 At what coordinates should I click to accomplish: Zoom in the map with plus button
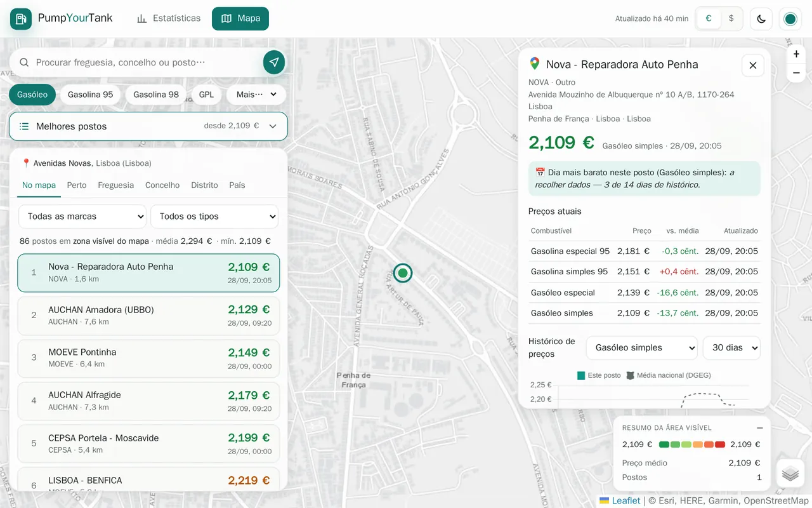[x=796, y=55]
